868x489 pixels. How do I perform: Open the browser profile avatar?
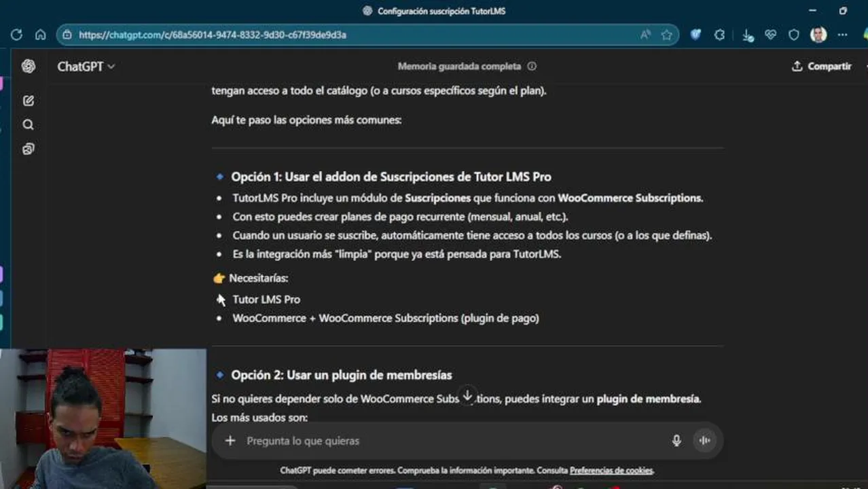[x=818, y=35]
